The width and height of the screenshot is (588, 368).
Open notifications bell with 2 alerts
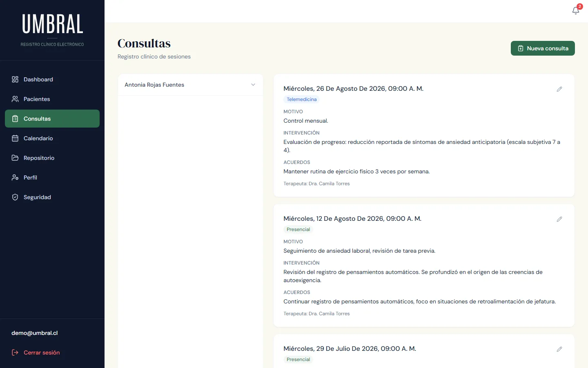(x=576, y=11)
